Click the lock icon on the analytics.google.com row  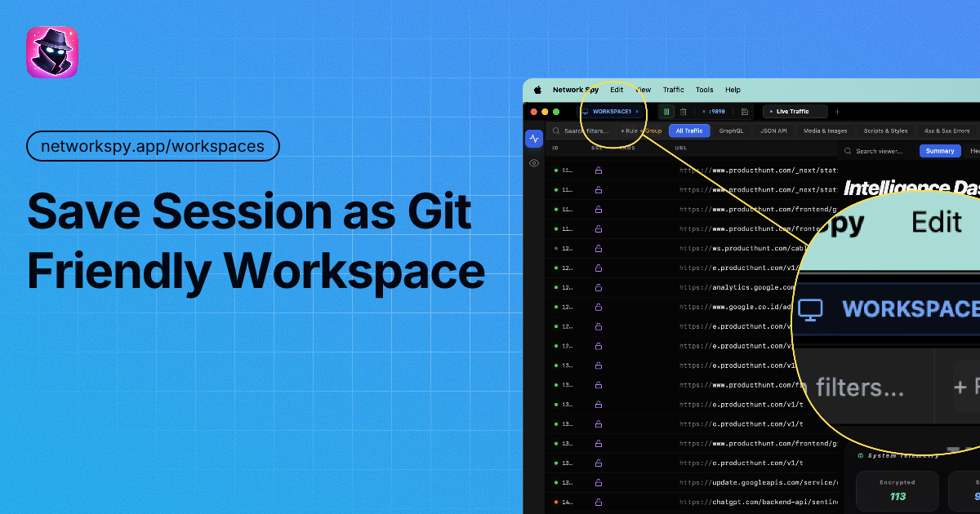pyautogui.click(x=598, y=287)
